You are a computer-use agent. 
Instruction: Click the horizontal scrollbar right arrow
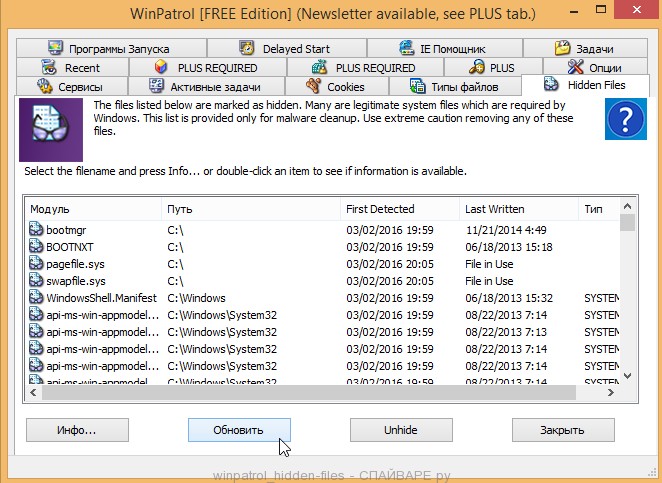click(610, 392)
